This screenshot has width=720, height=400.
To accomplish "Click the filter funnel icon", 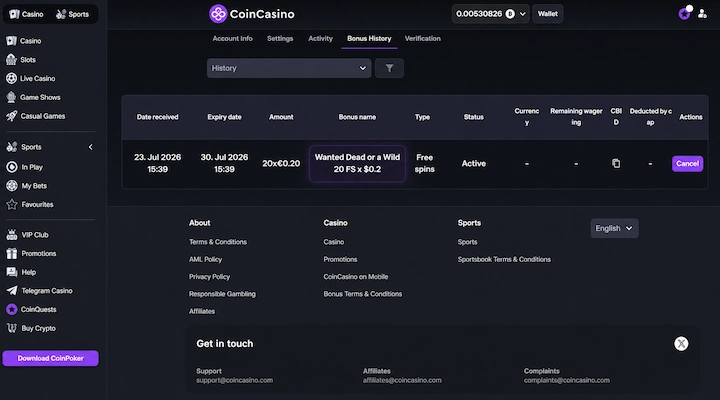I will point(389,68).
